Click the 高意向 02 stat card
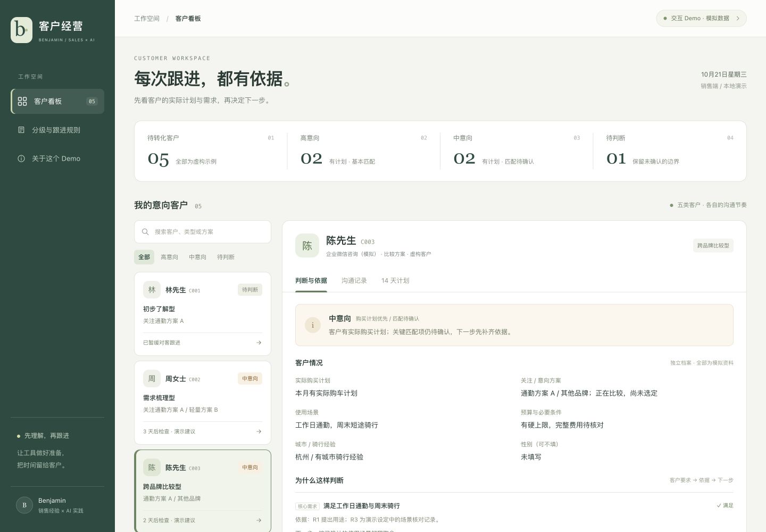766x532 pixels. (x=364, y=151)
